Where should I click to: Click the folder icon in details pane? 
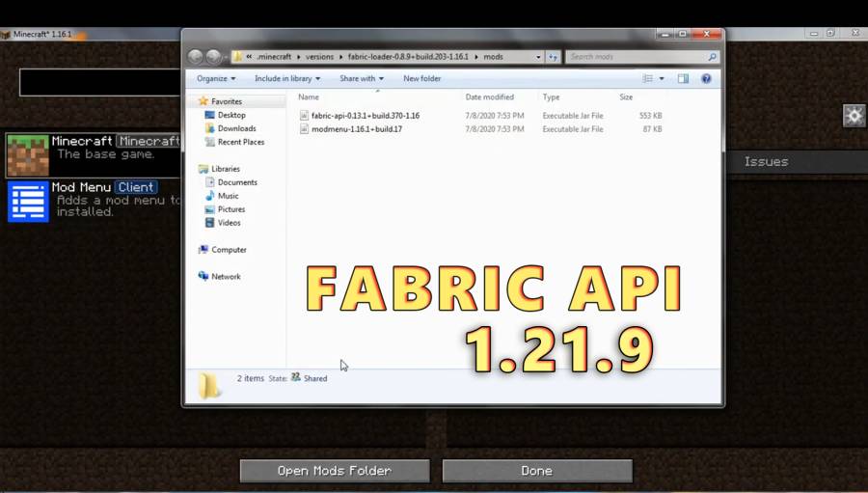pos(209,386)
